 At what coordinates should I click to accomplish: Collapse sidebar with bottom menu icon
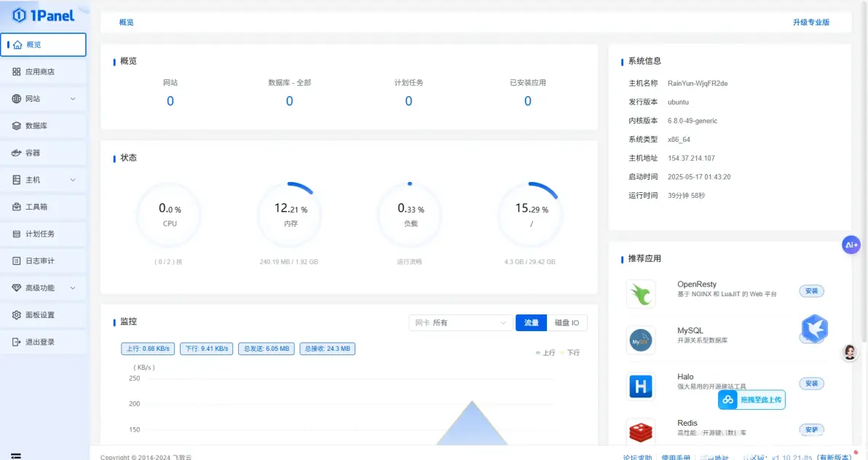pyautogui.click(x=16, y=456)
